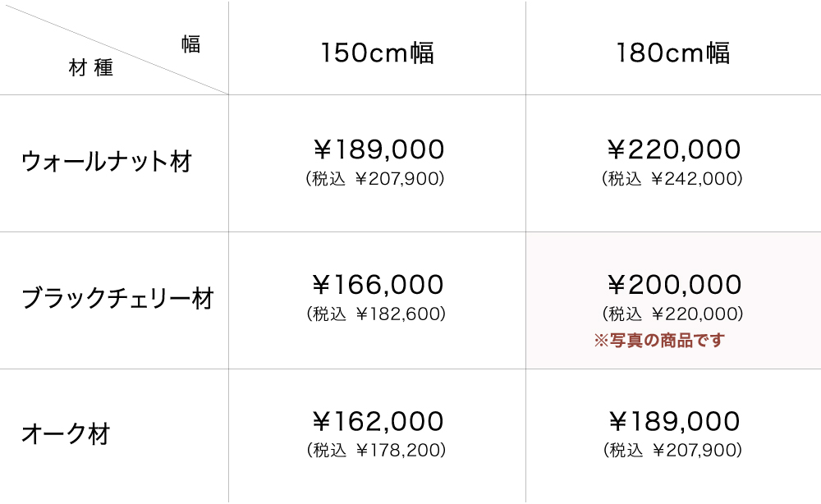The width and height of the screenshot is (821, 504).
Task: Click the red ※写真の商品です note
Action: [x=659, y=340]
